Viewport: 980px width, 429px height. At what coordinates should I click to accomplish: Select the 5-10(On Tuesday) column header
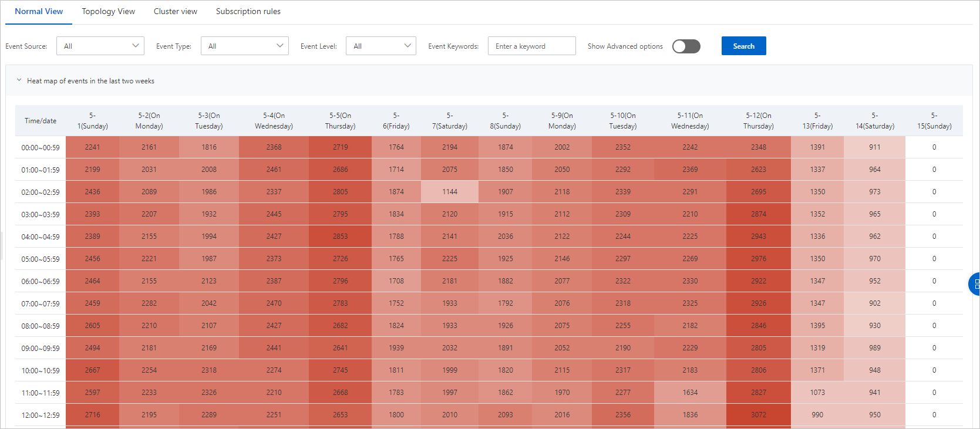pyautogui.click(x=623, y=121)
